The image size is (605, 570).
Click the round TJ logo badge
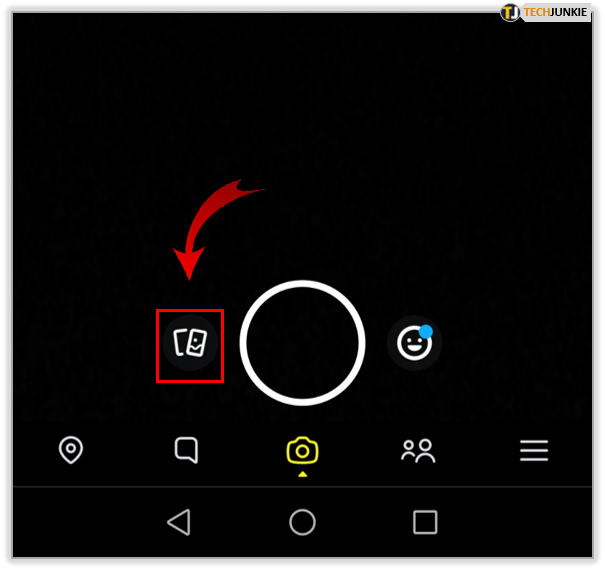click(x=510, y=12)
